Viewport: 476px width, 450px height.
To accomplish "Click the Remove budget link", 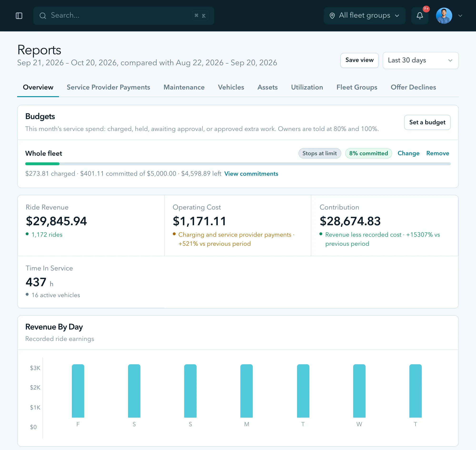I will point(437,153).
